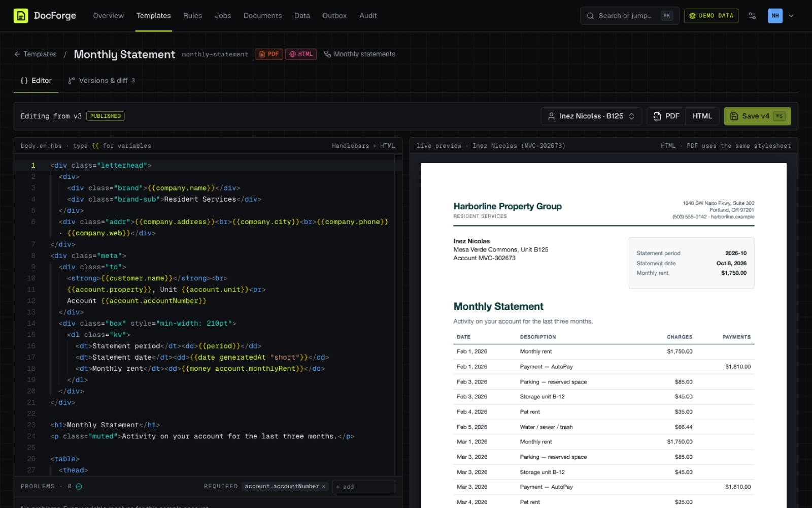This screenshot has width=812, height=508.
Task: Select the Data tab
Action: tap(302, 16)
